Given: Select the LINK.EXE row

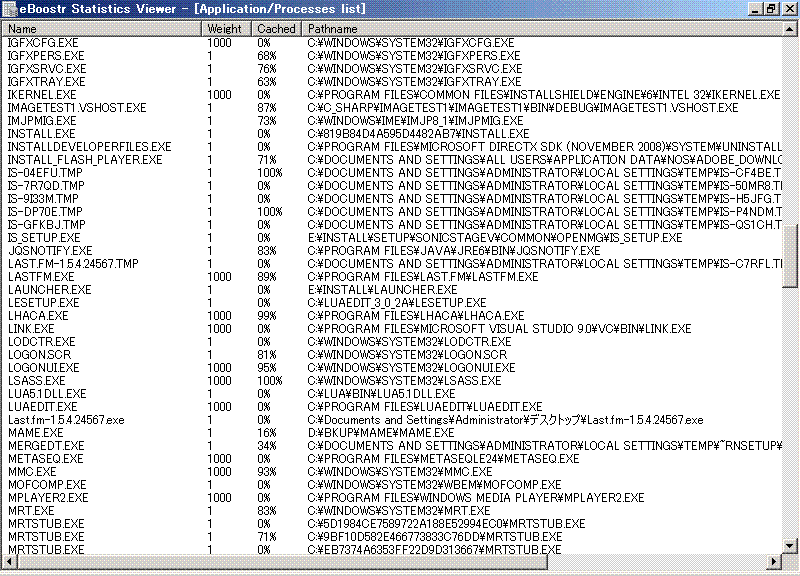Looking at the screenshot, I should tap(392, 329).
